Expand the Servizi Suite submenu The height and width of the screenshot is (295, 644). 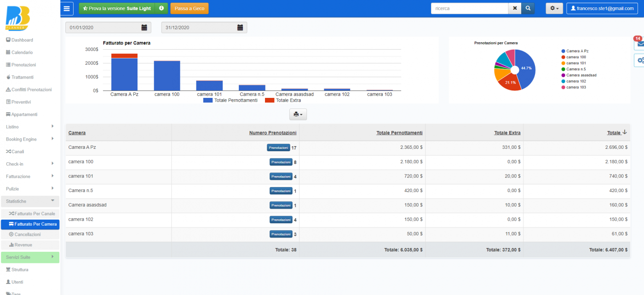[x=30, y=257]
